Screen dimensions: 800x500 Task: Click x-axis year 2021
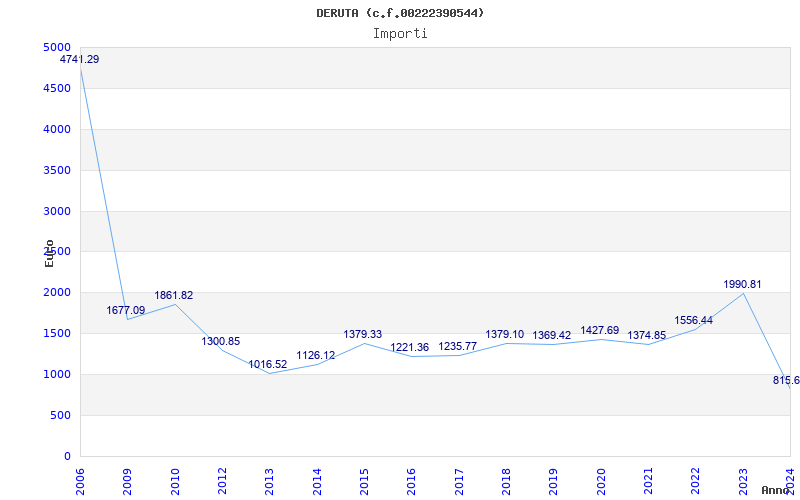[648, 482]
